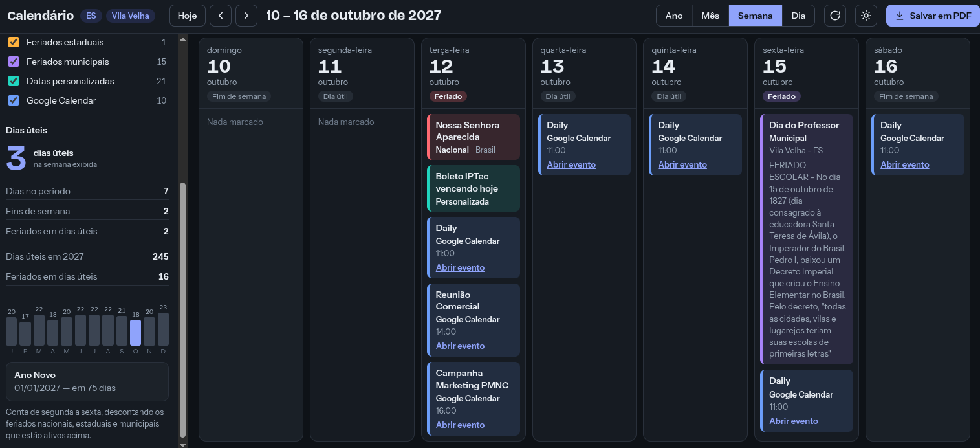Click the 10 – 16 de outubro title
The image size is (980, 448).
point(353,16)
